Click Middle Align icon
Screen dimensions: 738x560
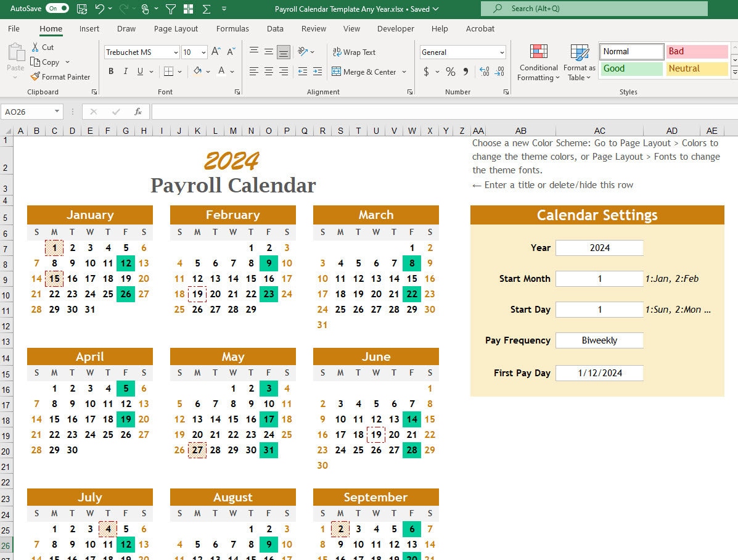tap(269, 51)
